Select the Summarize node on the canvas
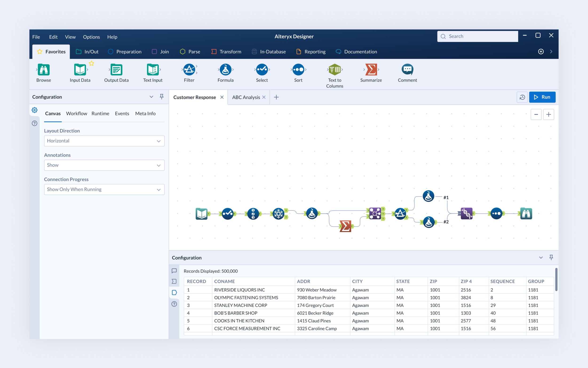 pos(346,226)
